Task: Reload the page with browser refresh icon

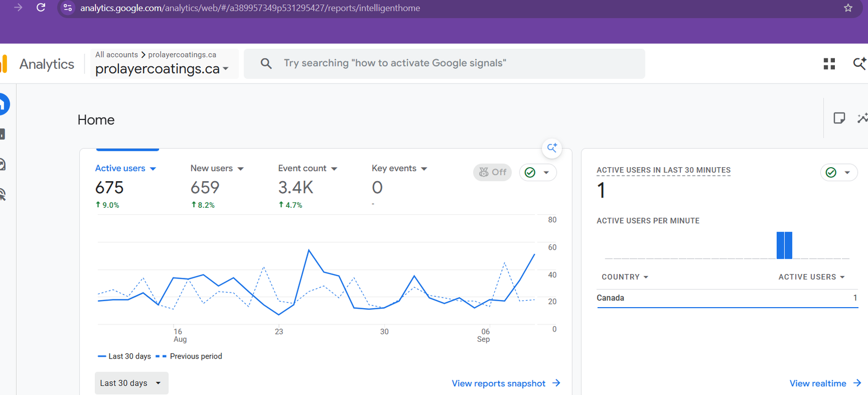Action: 41,8
